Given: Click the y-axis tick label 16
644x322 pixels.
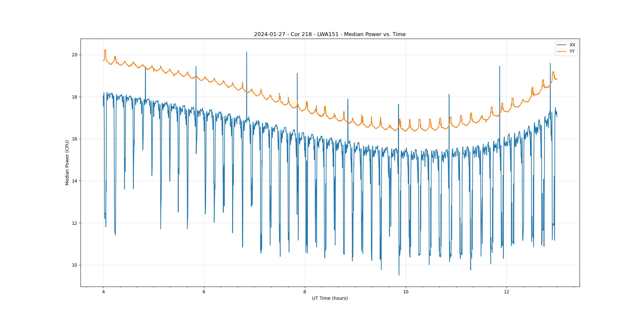Looking at the screenshot, I should [75, 139].
